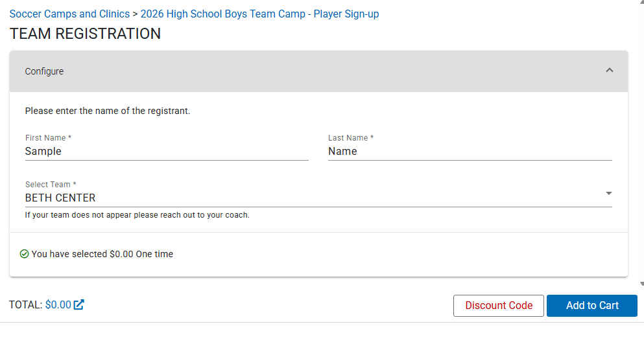Viewport: 644px width, 344px height.
Task: Click the TEAM REGISTRATION heading
Action: [x=85, y=34]
